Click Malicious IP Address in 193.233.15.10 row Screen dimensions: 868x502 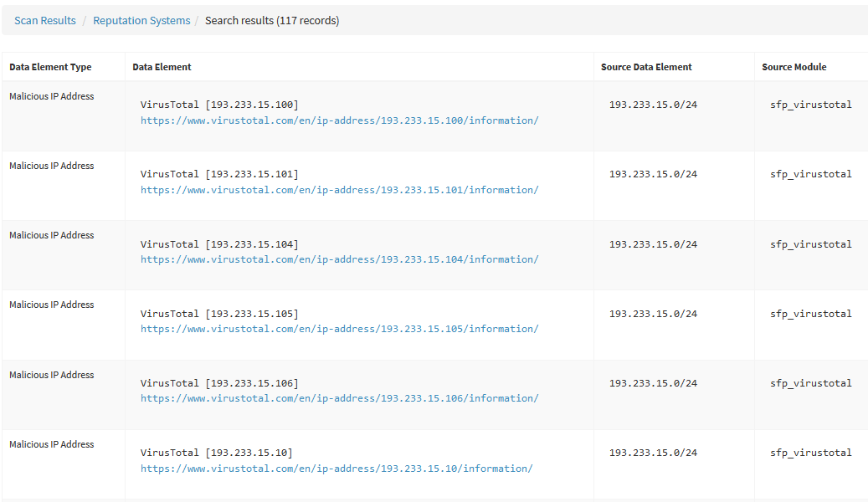(52, 444)
